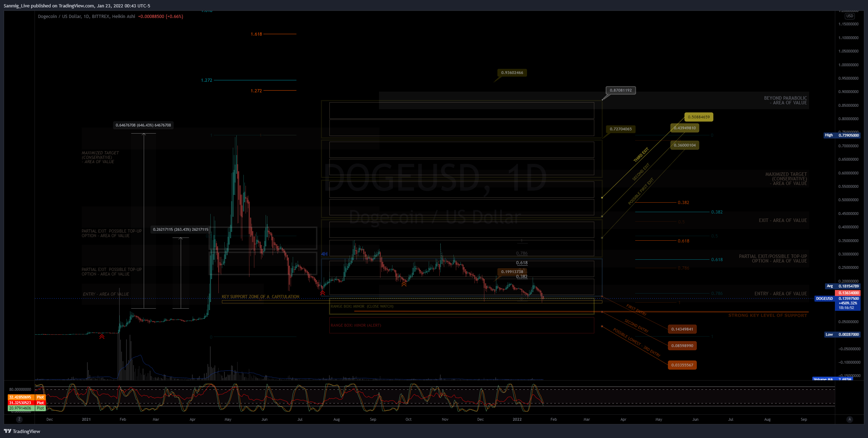The height and width of the screenshot is (438, 868).
Task: Click STRONG KEY LEVEL OF SUPPORT text
Action: tap(768, 315)
